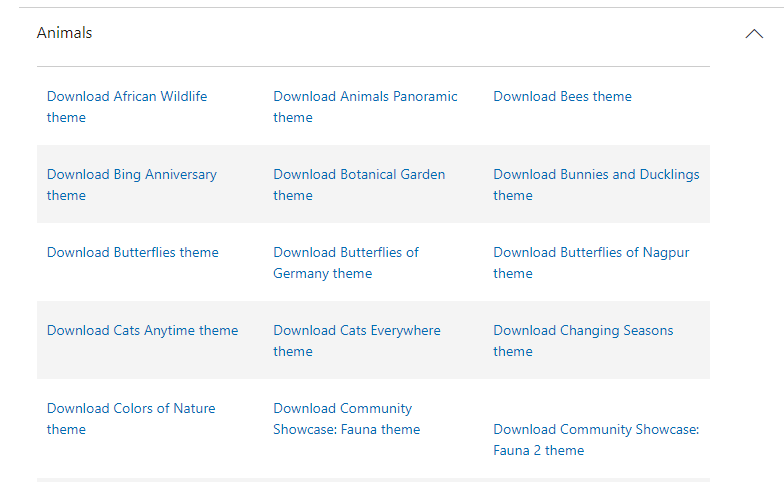This screenshot has height=482, width=784.
Task: Open Download Bing Anniversary theme link
Action: 132,184
